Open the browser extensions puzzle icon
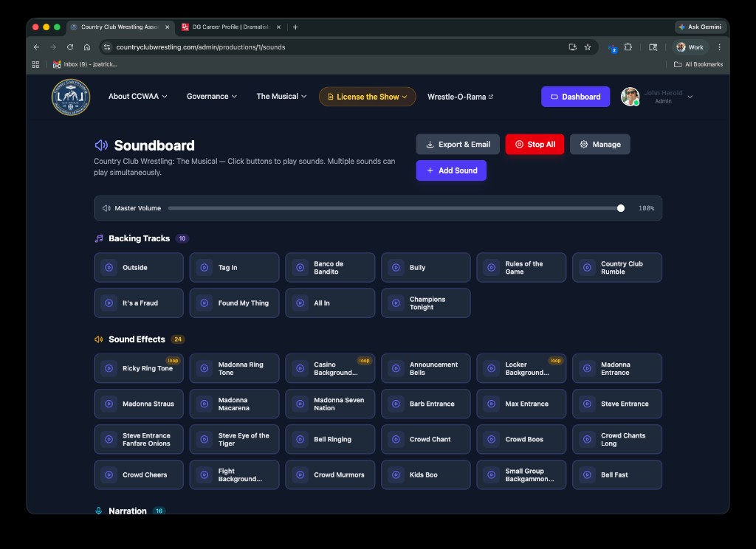 coord(628,47)
